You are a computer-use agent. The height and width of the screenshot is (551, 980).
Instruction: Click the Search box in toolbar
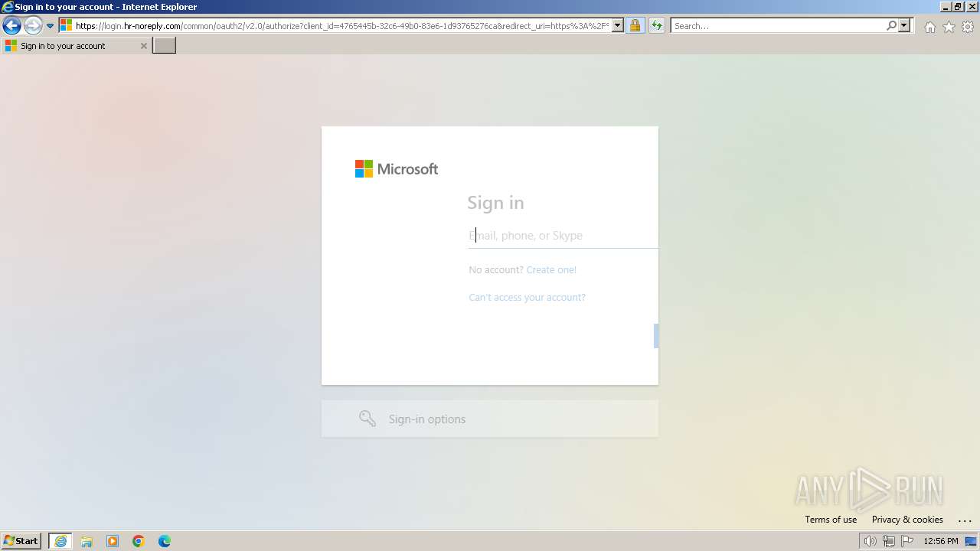point(778,26)
